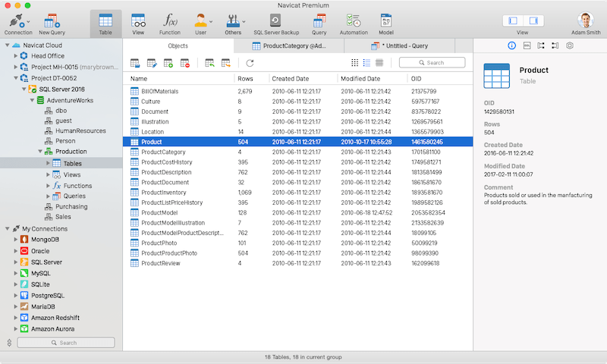Switch to Untitled - Query tab
607x364 pixels.
tap(400, 45)
